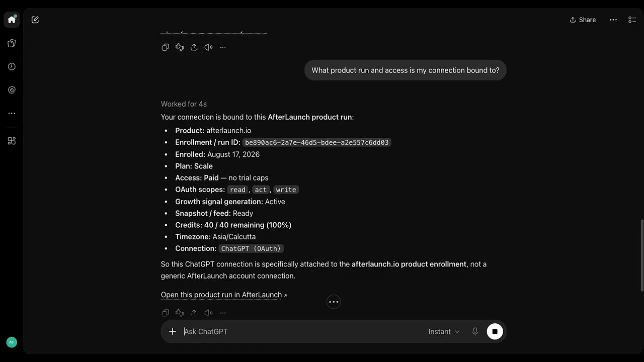The width and height of the screenshot is (644, 362).
Task: Click the conversation vertical scrollbar
Action: [x=641, y=255]
